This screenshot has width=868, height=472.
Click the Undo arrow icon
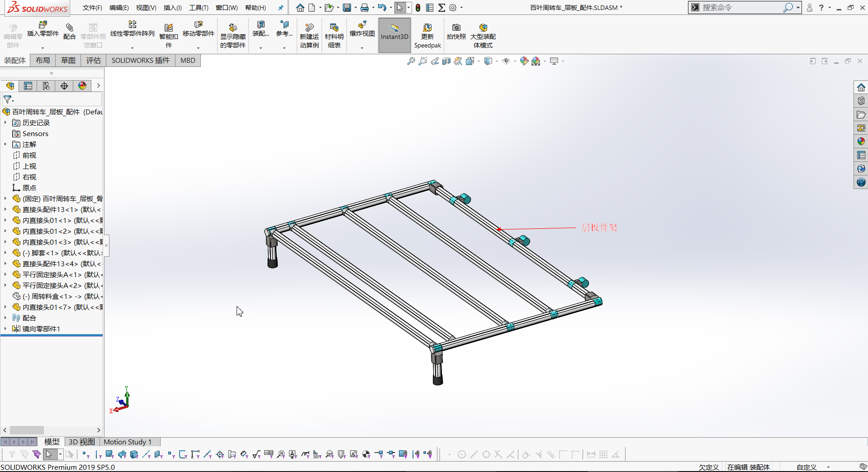tap(382, 8)
